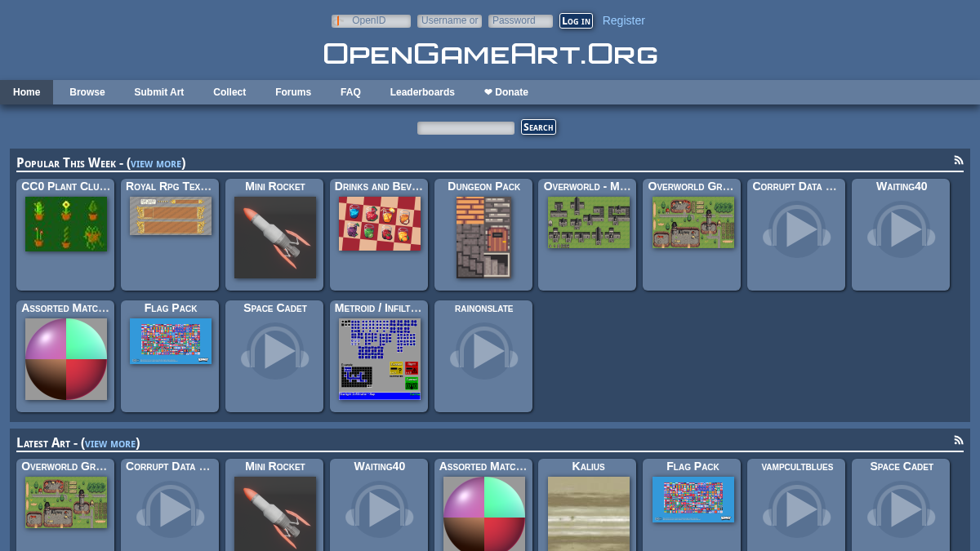Open the Royal RPG Tex... title link

point(169,186)
